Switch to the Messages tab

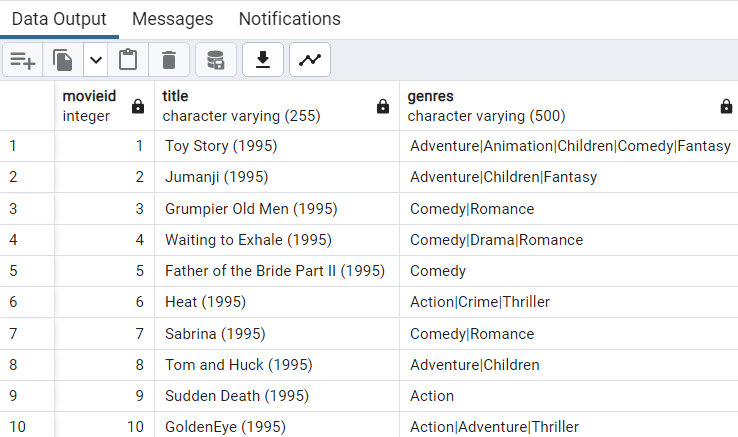(172, 19)
